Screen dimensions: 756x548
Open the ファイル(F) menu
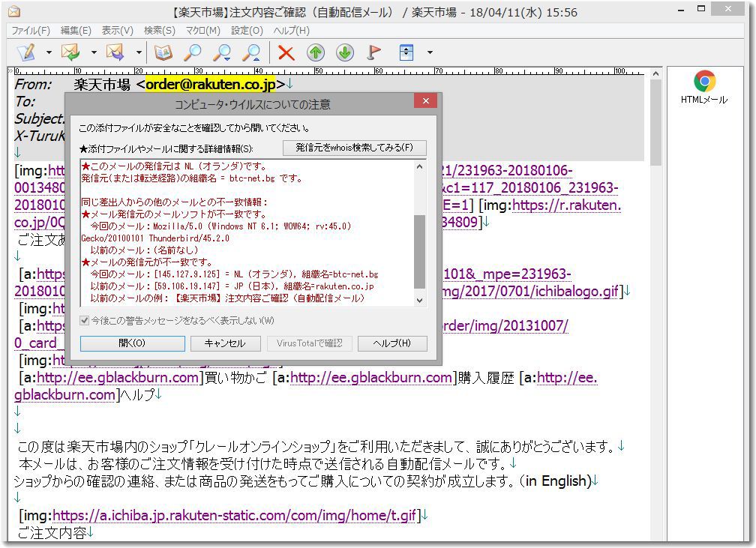point(31,31)
